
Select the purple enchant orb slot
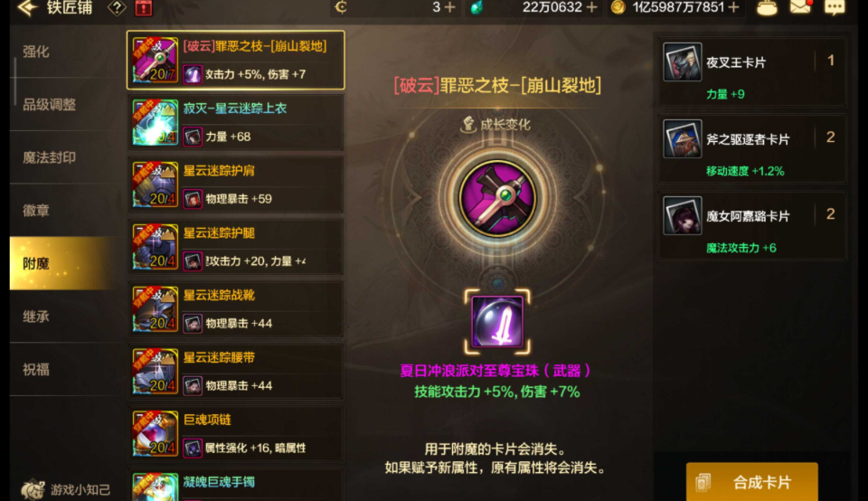(x=497, y=322)
